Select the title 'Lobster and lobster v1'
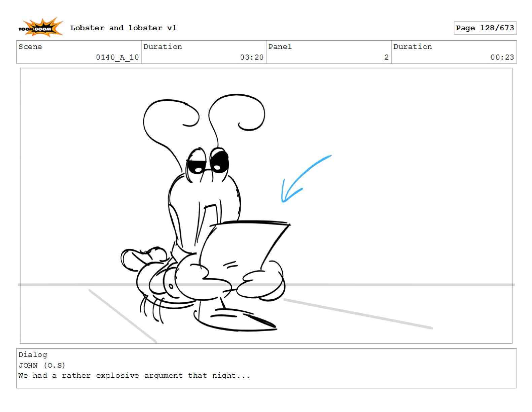 (123, 28)
